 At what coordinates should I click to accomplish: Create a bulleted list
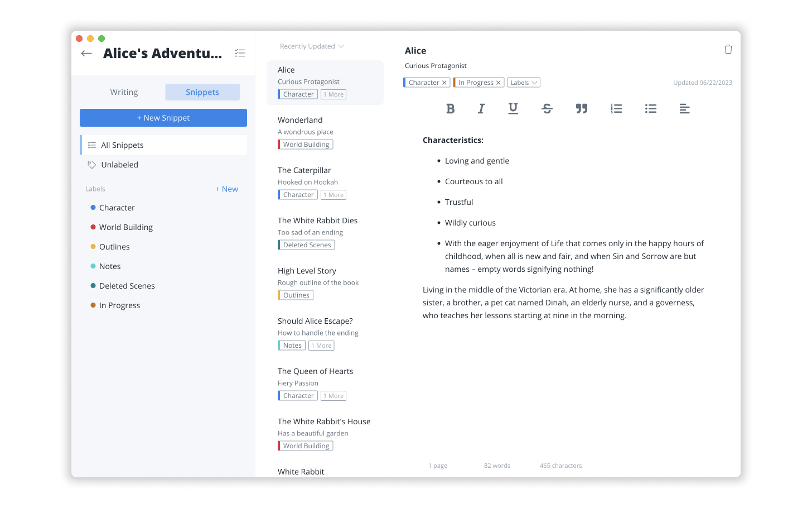[x=651, y=109]
